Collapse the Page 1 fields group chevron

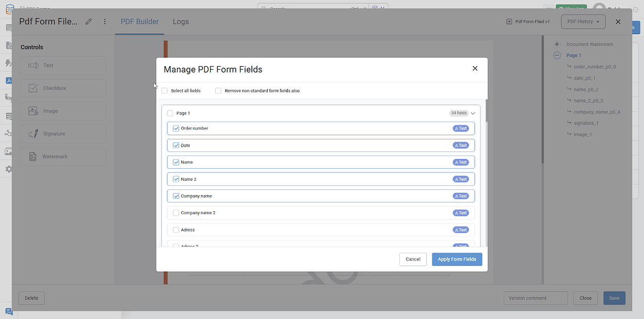473,113
